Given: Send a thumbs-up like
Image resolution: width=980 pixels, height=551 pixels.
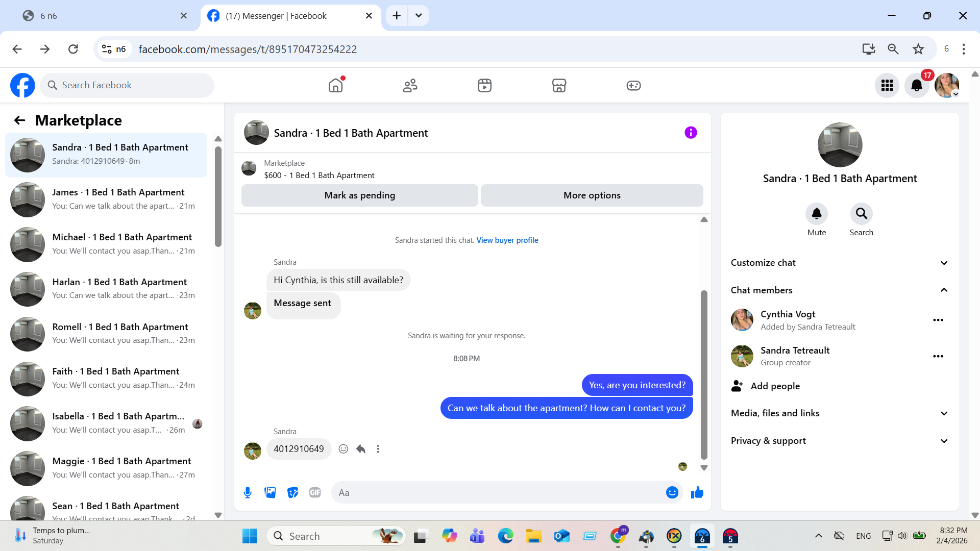Looking at the screenshot, I should 697,492.
